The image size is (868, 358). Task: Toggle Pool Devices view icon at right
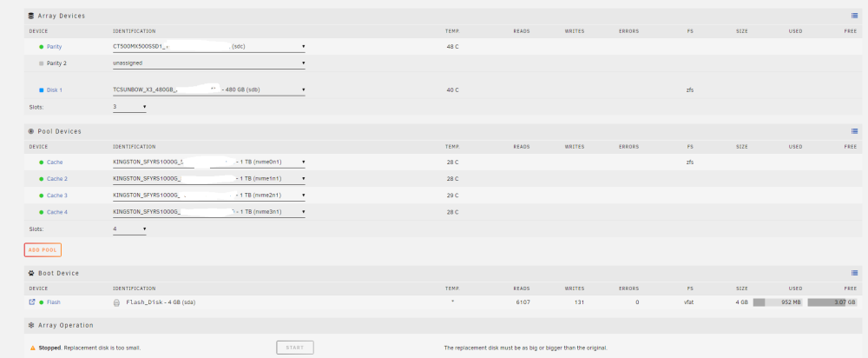click(x=854, y=131)
